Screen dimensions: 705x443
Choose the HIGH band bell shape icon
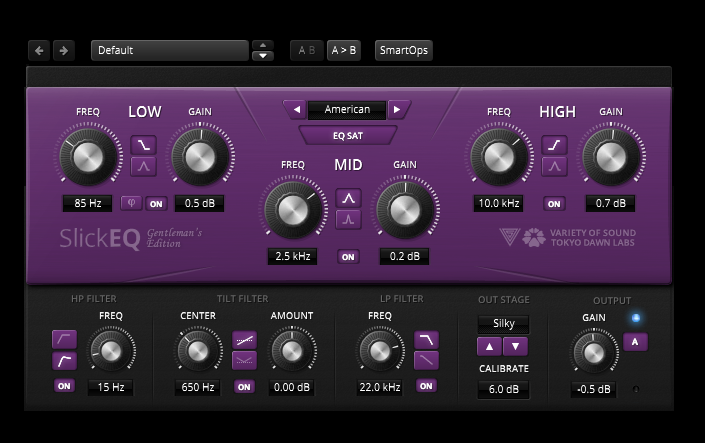click(x=554, y=166)
